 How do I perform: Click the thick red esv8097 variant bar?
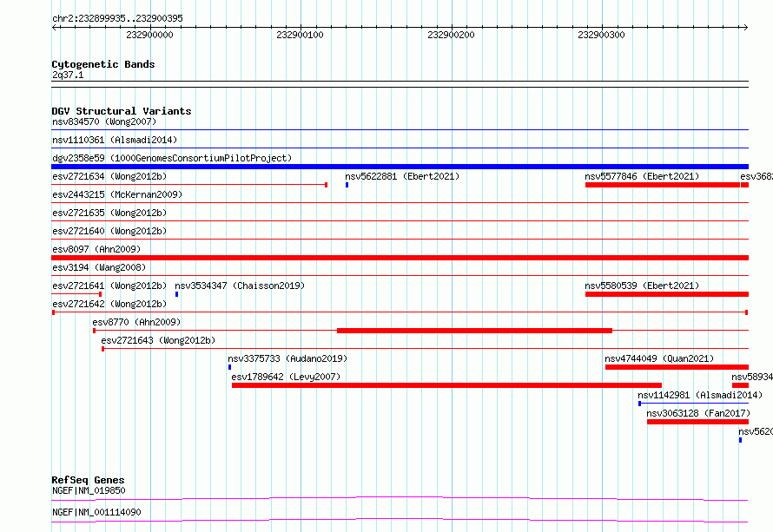pos(400,258)
